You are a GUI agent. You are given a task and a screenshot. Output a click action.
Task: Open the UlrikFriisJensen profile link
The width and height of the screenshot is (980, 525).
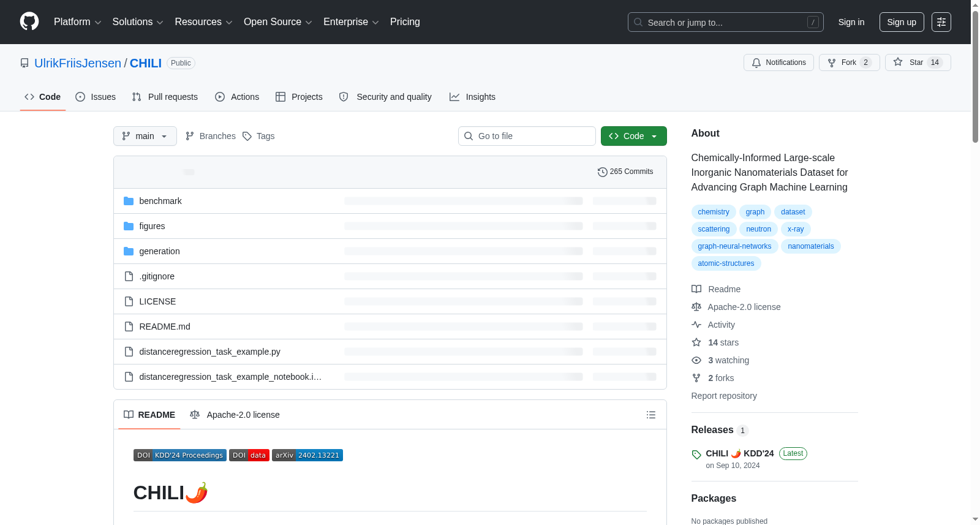(78, 63)
